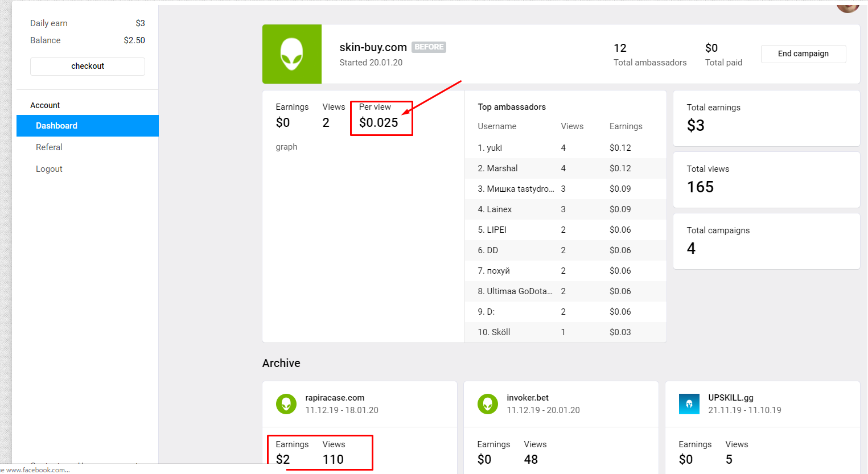Go to the Referal menu item
Viewport: 868px width, 474px height.
tap(50, 147)
